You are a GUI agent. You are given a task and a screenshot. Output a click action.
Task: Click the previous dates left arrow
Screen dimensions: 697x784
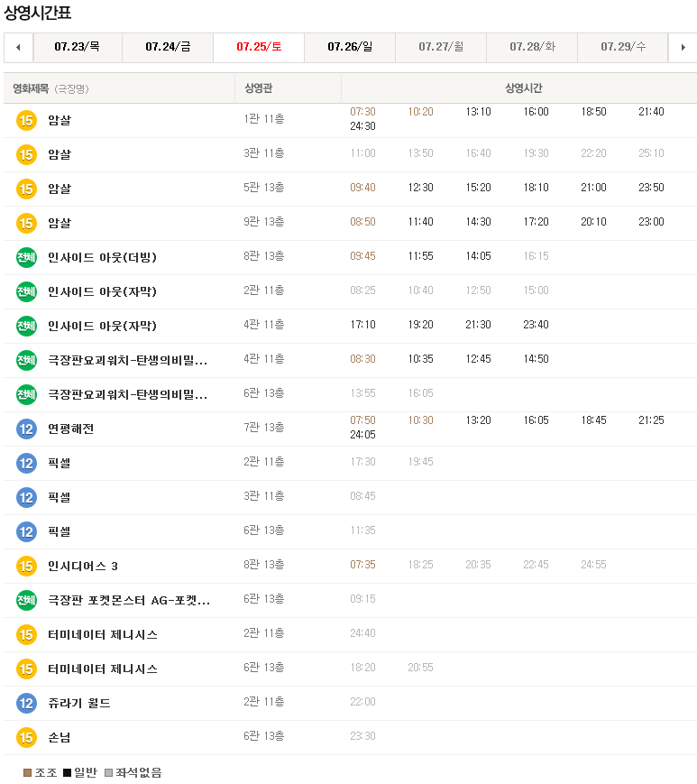click(19, 47)
